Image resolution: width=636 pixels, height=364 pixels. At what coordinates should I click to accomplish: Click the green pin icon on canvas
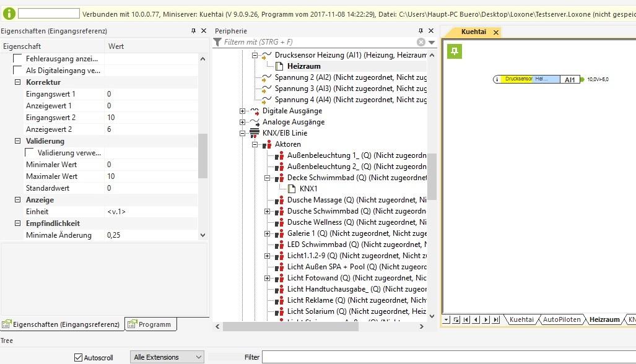(x=455, y=52)
